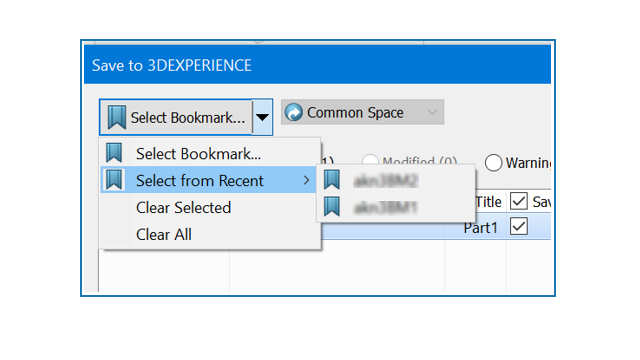The image size is (640, 360).
Task: Select the Part1 table row
Action: point(436,227)
